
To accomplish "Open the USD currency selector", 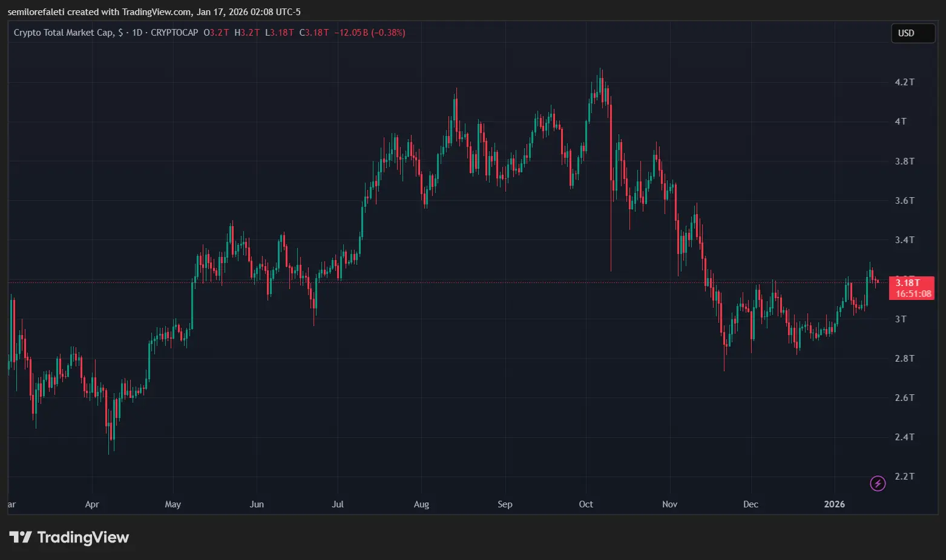I will pyautogui.click(x=913, y=33).
